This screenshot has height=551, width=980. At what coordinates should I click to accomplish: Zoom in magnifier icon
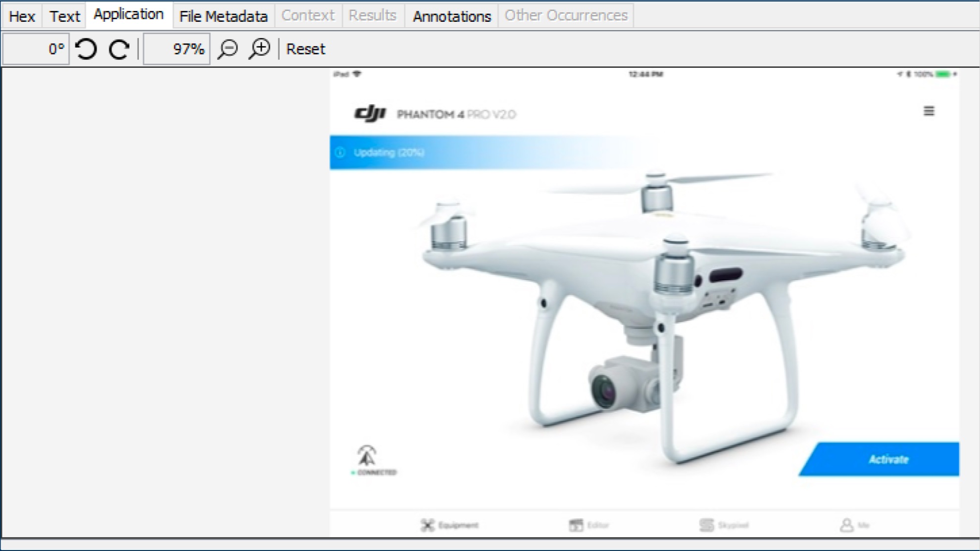[x=259, y=49]
